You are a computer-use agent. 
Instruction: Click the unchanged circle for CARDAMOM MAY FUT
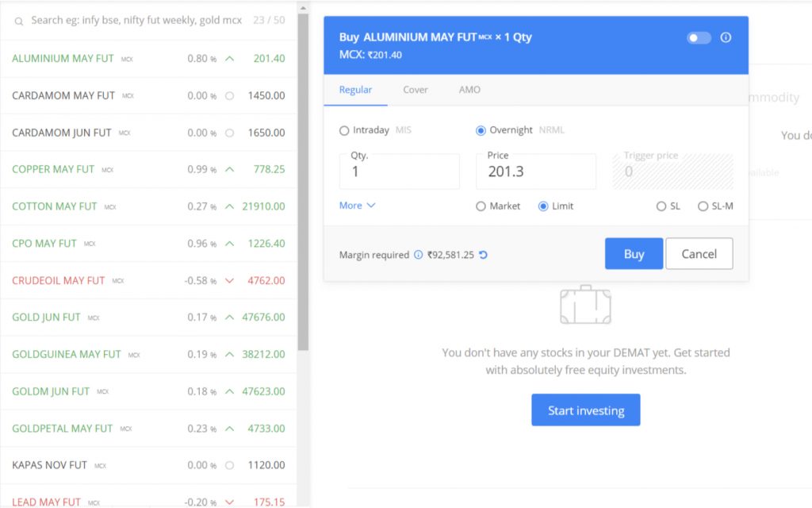(x=229, y=96)
